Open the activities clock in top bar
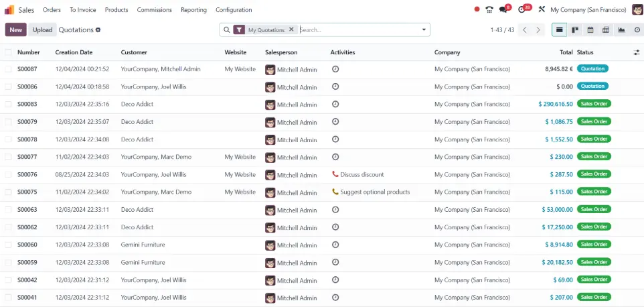644x307 pixels. (521, 9)
